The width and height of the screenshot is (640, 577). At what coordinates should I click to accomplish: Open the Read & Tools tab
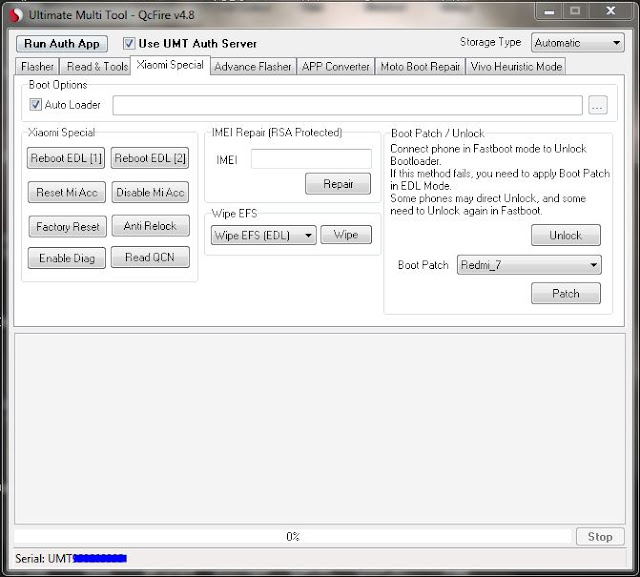click(97, 67)
